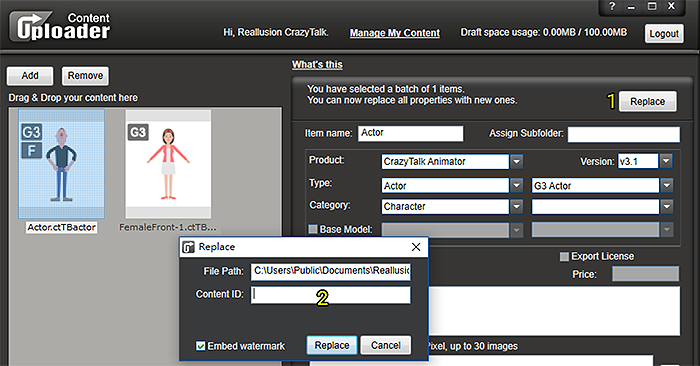Open the Category Character dropdown
This screenshot has width=700, height=366.
coord(517,206)
